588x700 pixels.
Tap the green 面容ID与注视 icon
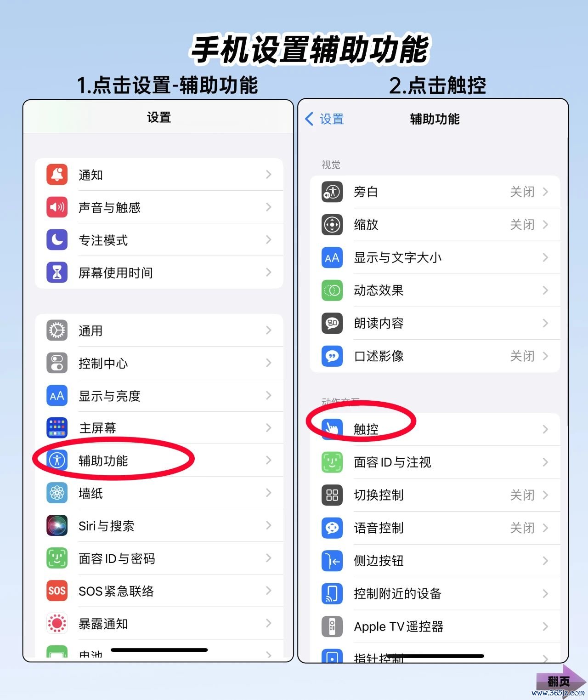[332, 462]
